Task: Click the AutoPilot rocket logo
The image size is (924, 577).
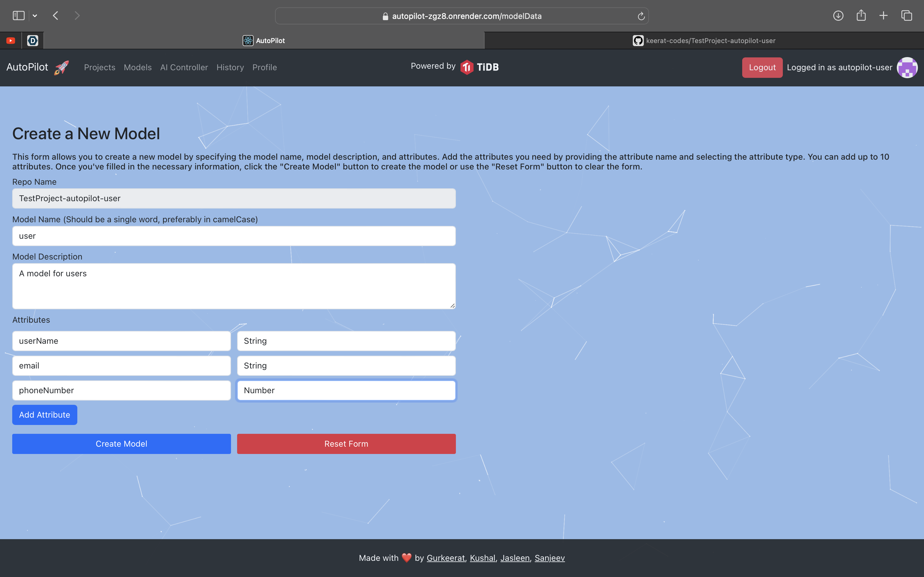Action: [61, 67]
